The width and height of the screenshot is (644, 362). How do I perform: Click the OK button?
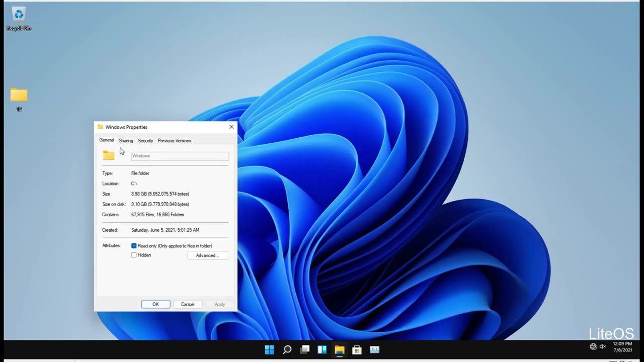pos(155,304)
